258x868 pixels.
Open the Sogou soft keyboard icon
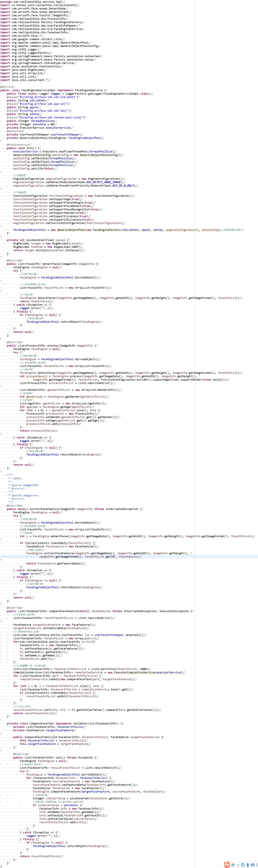tap(253, 865)
